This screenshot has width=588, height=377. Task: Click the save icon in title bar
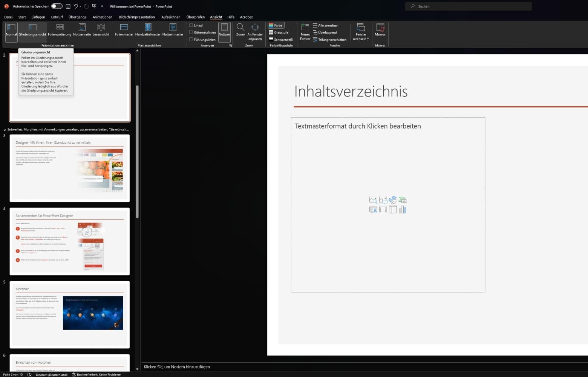click(68, 6)
